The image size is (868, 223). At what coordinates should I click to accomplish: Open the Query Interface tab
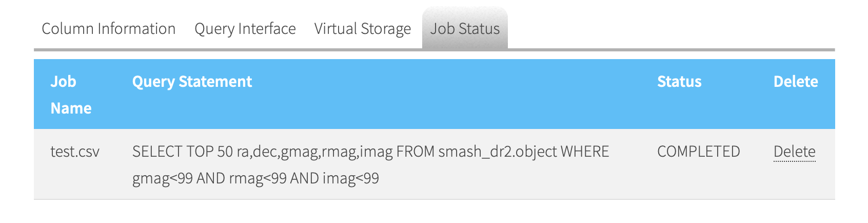click(245, 29)
